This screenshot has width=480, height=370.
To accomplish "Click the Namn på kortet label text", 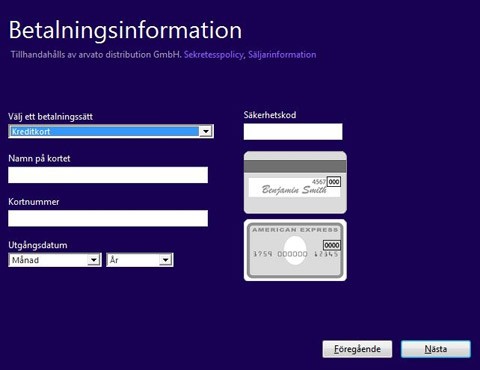I will (39, 158).
